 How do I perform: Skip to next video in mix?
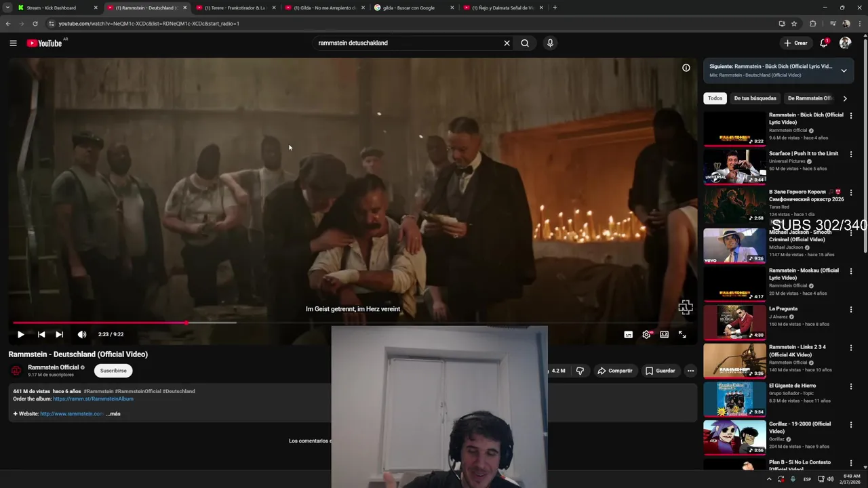pos(59,334)
